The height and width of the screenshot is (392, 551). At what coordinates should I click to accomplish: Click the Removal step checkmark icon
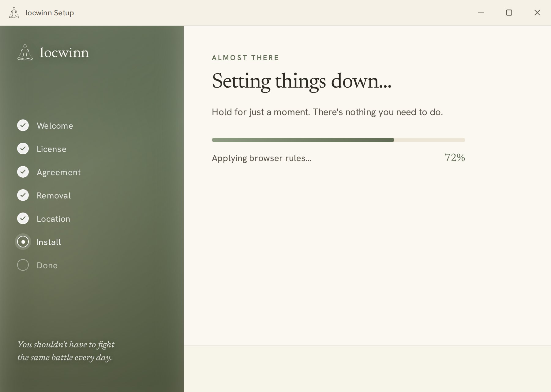tap(23, 195)
